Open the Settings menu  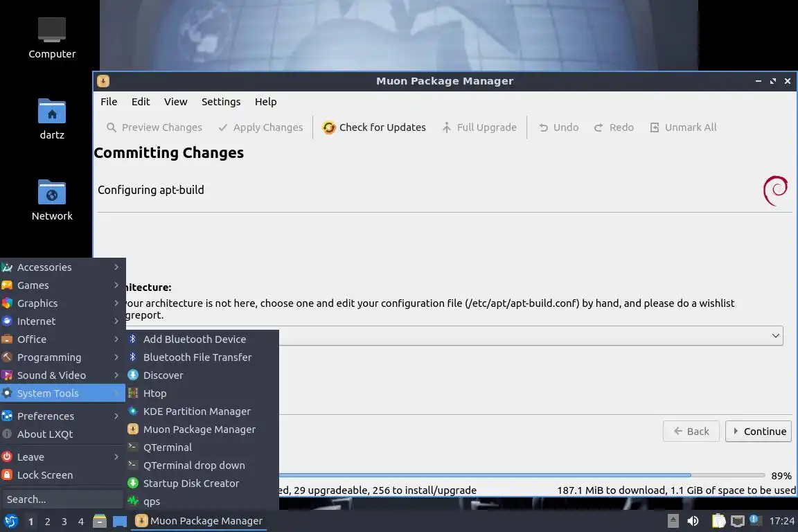coord(221,102)
